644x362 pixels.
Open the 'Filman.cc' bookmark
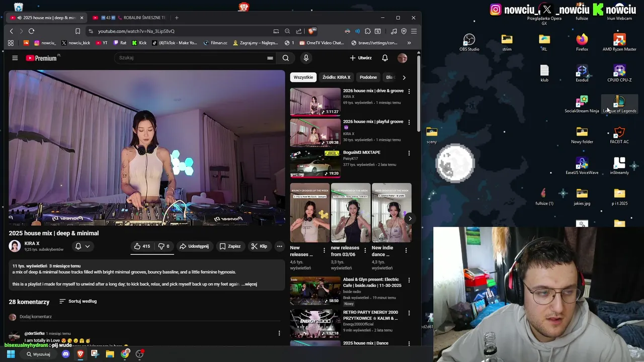click(x=215, y=43)
